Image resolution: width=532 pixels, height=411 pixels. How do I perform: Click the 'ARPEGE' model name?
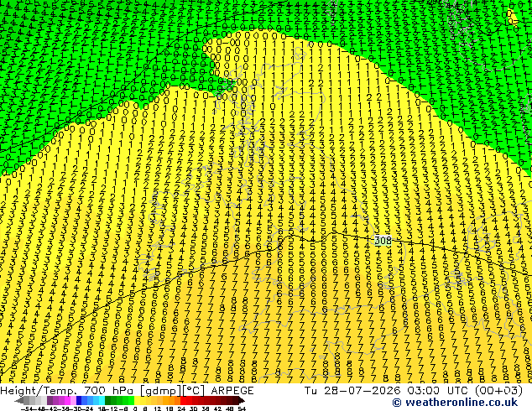point(232,391)
